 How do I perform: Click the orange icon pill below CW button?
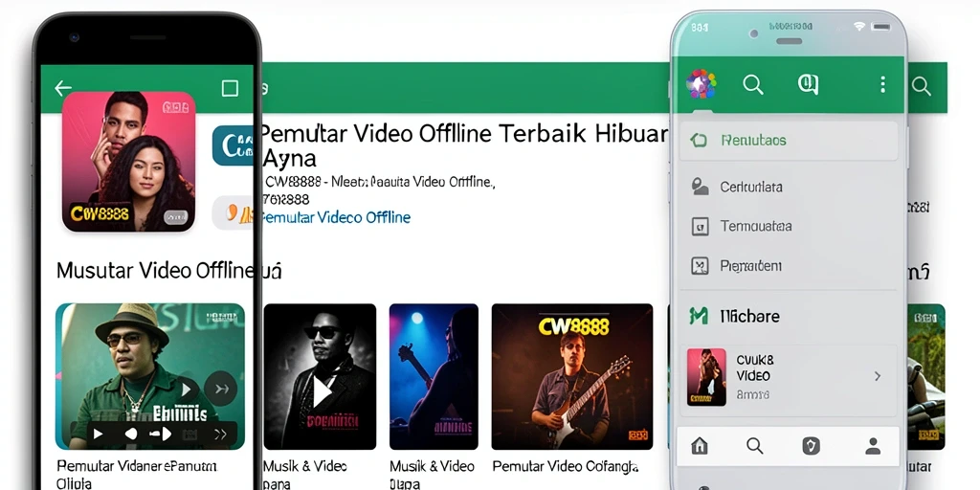(x=234, y=212)
